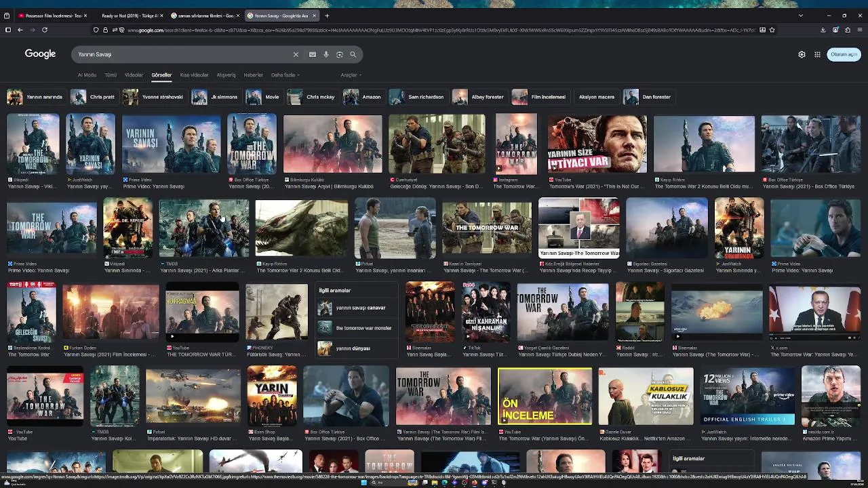
Task: Expand the Araçlar tools dropdown
Action: [351, 75]
